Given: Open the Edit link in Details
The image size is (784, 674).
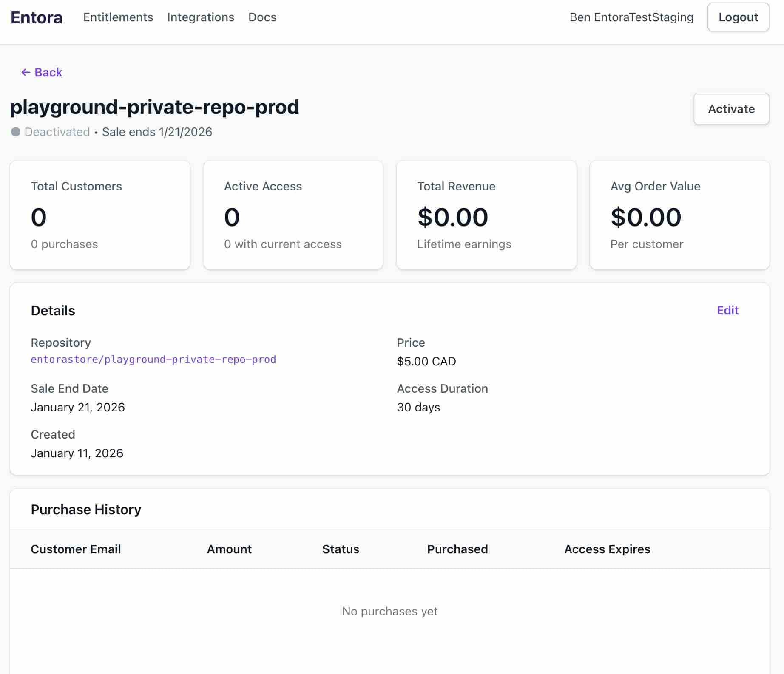Looking at the screenshot, I should click(727, 311).
